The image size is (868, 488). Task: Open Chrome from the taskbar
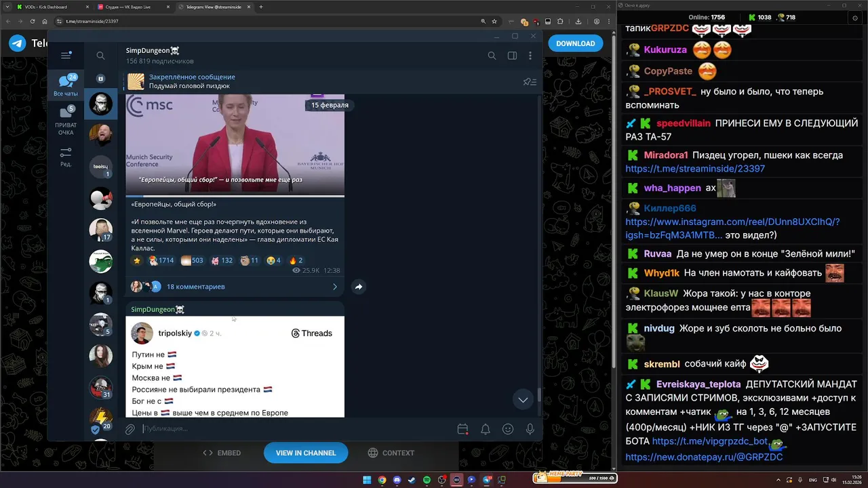[382, 480]
